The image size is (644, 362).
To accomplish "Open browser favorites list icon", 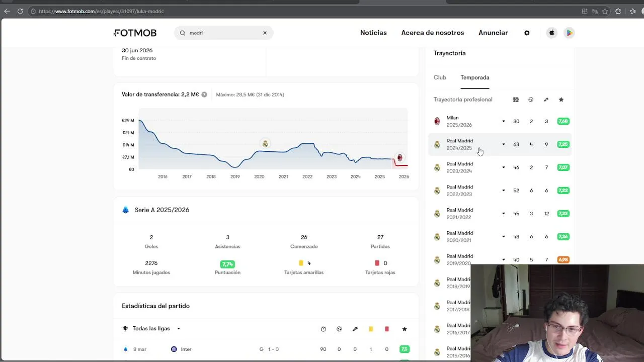I will click(x=632, y=11).
